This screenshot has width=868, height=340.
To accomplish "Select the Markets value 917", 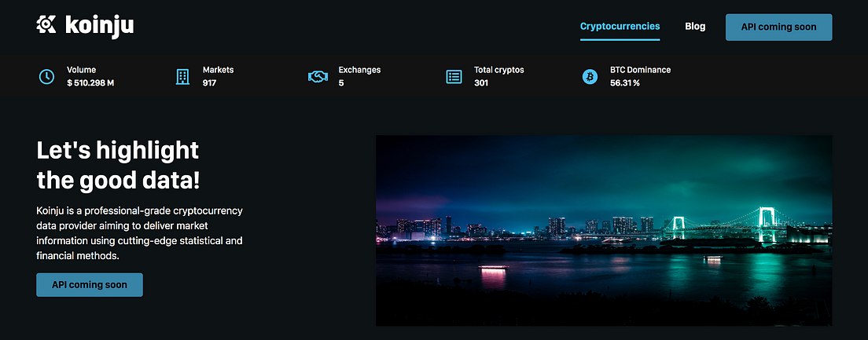I will (x=209, y=83).
